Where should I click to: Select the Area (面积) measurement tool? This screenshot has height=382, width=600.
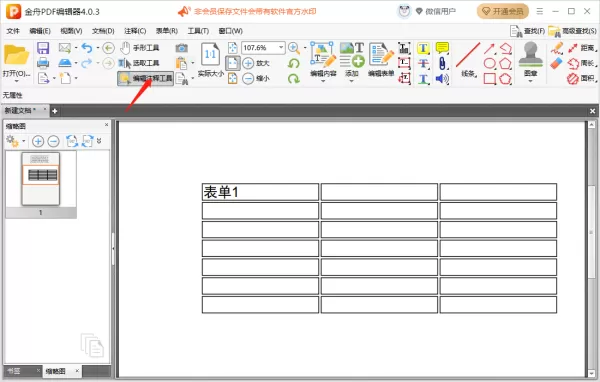pyautogui.click(x=582, y=78)
